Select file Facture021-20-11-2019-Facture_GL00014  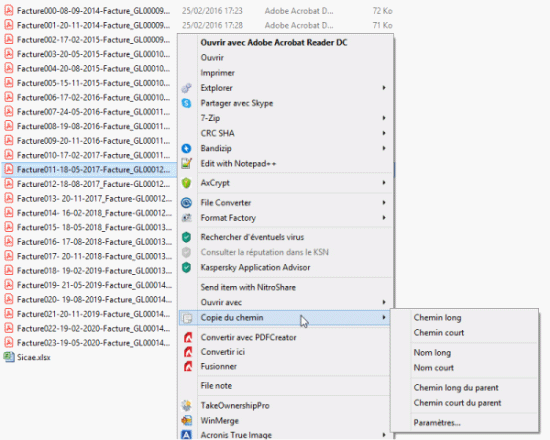tap(93, 314)
